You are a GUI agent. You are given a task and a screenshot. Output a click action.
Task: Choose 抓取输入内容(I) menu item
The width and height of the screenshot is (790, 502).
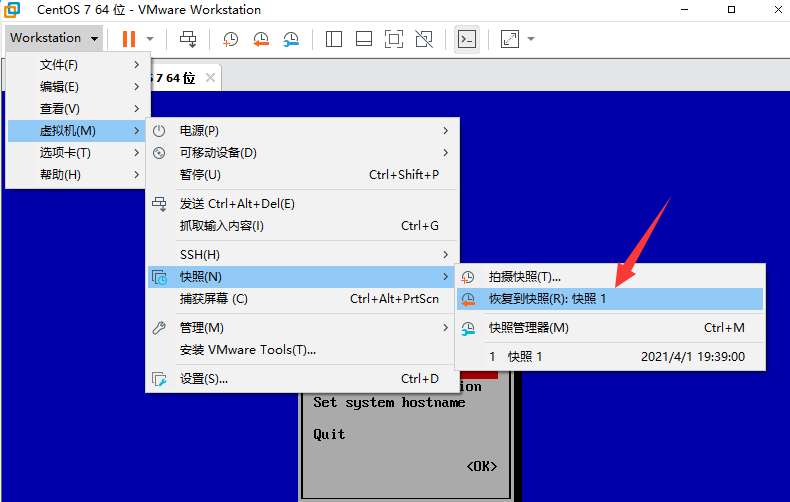coord(302,226)
